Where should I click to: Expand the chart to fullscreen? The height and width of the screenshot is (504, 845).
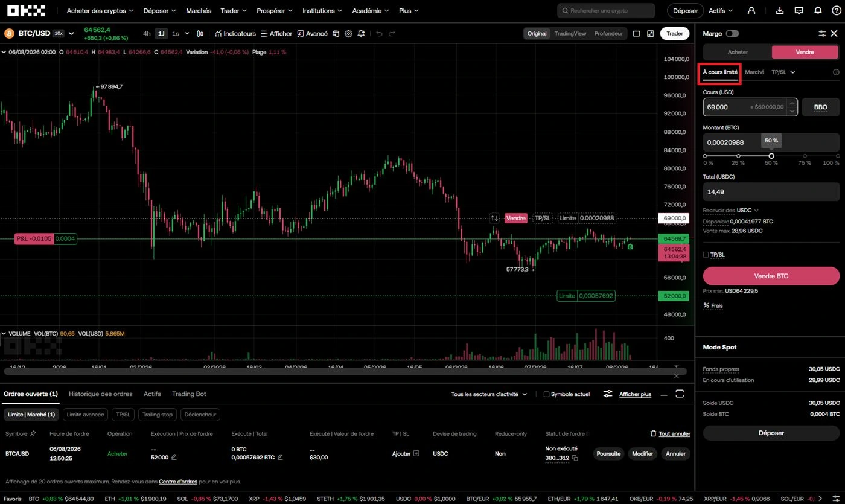pos(650,34)
